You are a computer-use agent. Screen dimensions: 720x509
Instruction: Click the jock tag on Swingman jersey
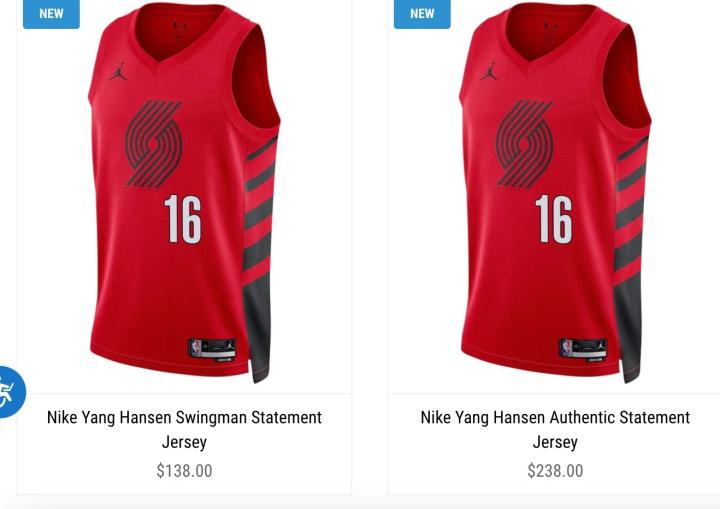click(x=213, y=350)
